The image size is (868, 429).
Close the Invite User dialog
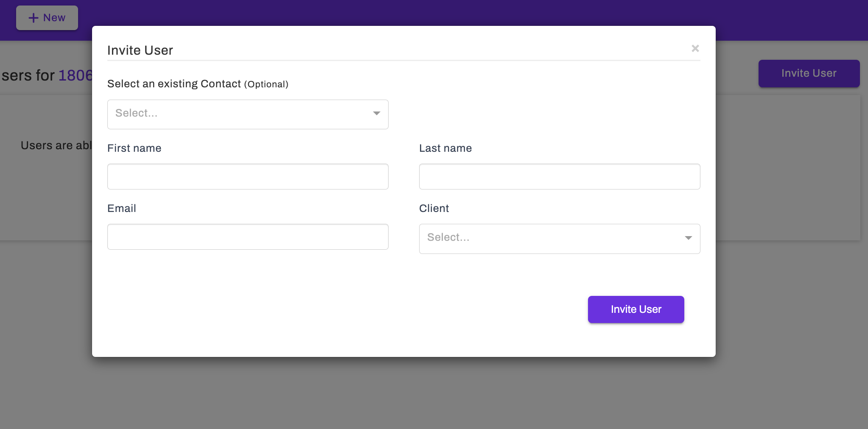[x=695, y=48]
